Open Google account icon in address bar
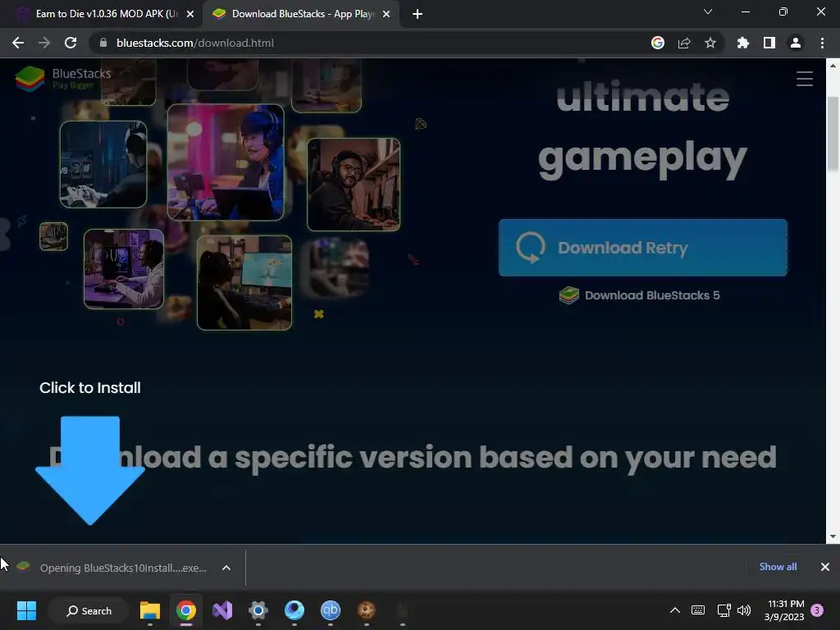Viewport: 840px width, 630px height. tap(658, 43)
